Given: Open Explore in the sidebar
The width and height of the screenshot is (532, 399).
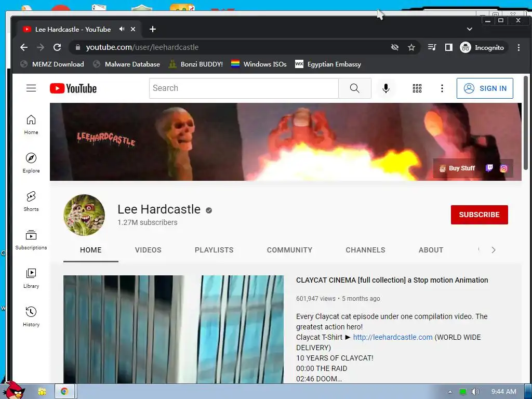Looking at the screenshot, I should [31, 163].
